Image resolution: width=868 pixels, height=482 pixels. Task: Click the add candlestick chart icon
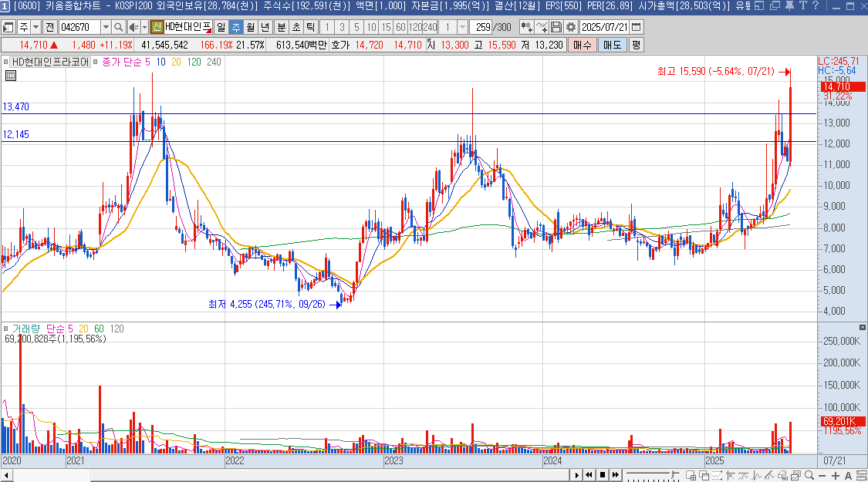[x=526, y=27]
